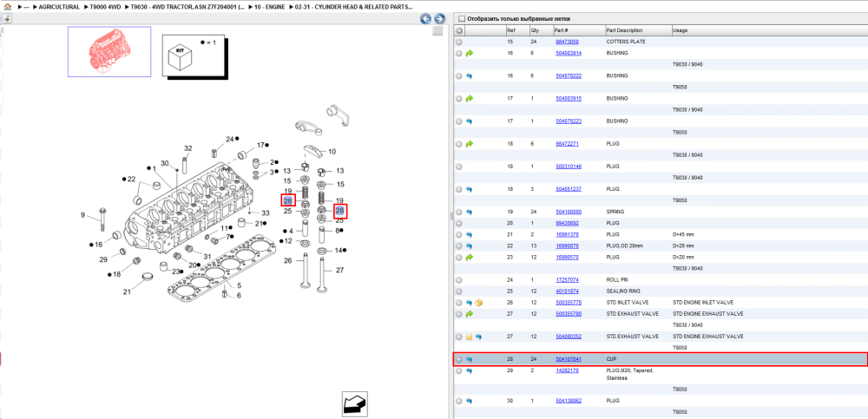Click plus icon on SEALING RING row
The height and width of the screenshot is (419, 868).
pos(459,291)
